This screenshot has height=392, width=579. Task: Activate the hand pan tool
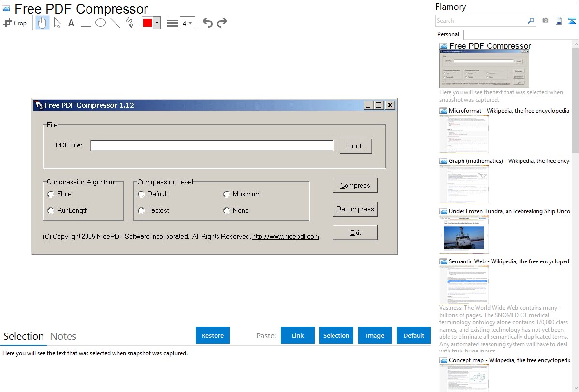pyautogui.click(x=42, y=23)
